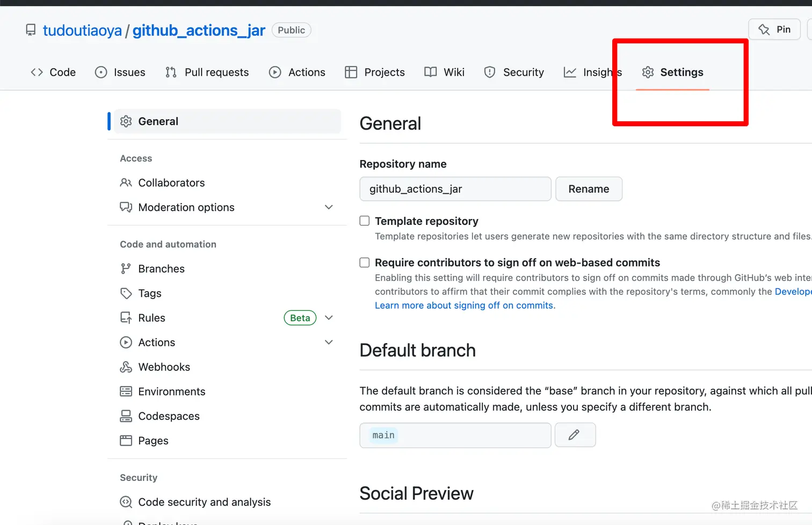
Task: Click the server icon beside Environments
Action: (126, 391)
